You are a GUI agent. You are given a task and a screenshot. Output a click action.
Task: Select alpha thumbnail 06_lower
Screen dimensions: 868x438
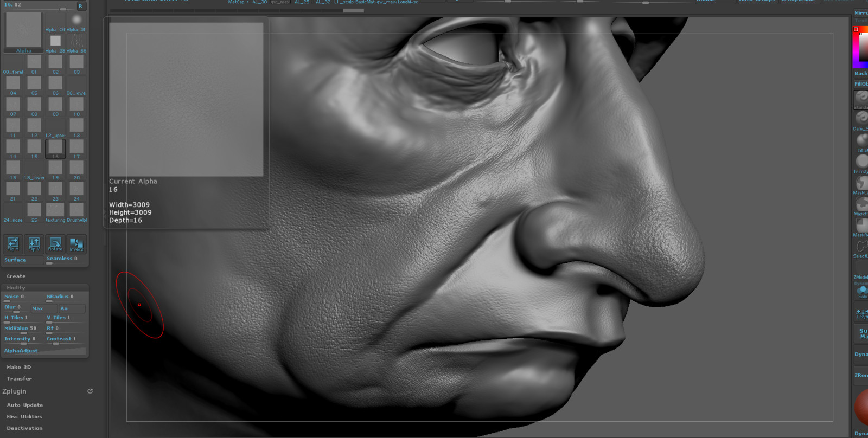tap(76, 86)
